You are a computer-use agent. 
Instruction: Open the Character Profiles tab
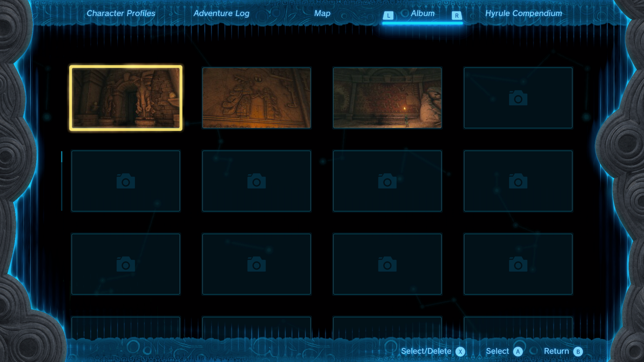coord(121,13)
